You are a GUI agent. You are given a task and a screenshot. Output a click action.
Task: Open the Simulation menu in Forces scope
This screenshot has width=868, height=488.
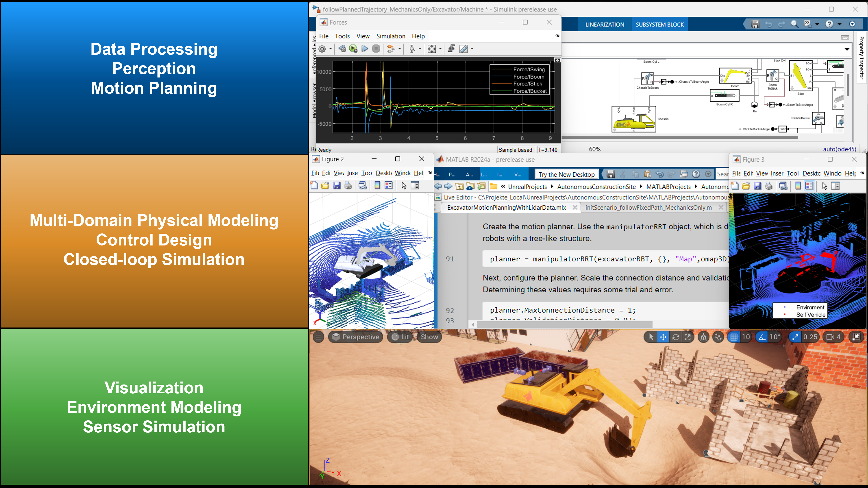[x=390, y=36]
